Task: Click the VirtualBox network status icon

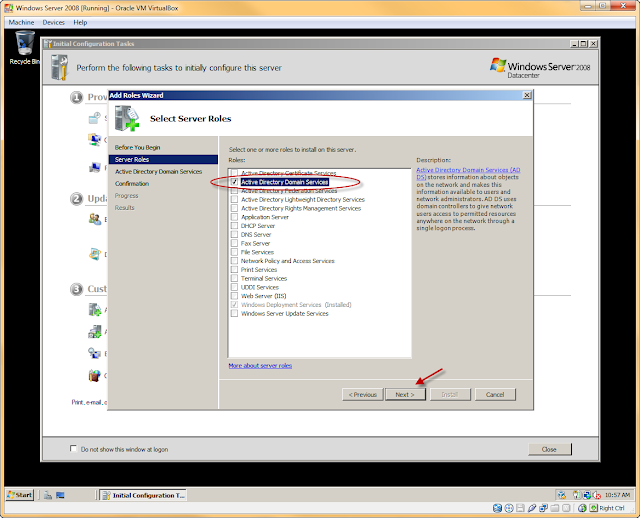Action: [x=543, y=508]
